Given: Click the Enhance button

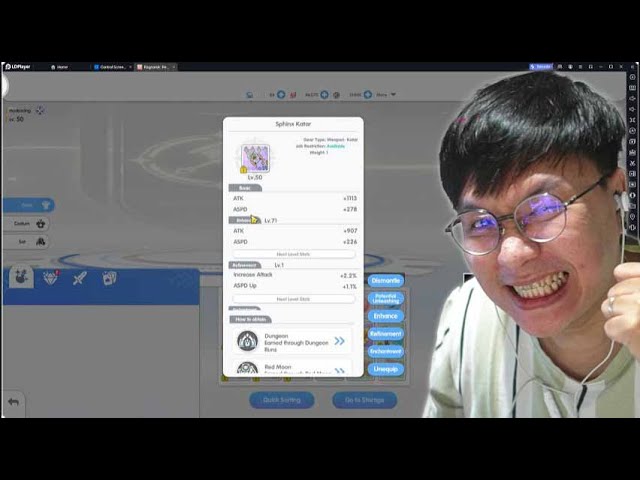Looking at the screenshot, I should click(x=386, y=316).
